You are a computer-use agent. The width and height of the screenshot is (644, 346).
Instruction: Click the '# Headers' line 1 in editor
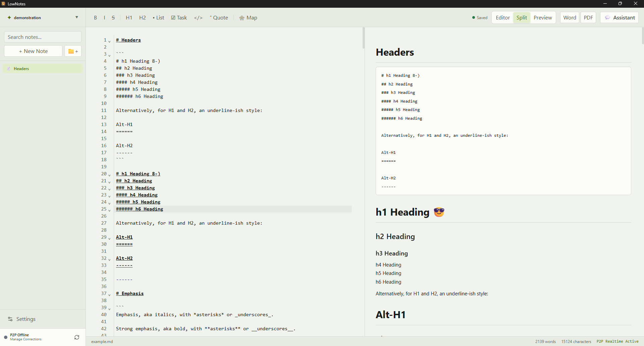click(128, 40)
